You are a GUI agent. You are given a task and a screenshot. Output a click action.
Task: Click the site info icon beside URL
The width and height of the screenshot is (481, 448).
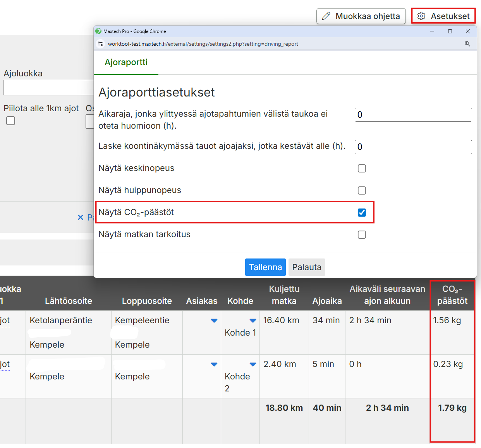(100, 44)
